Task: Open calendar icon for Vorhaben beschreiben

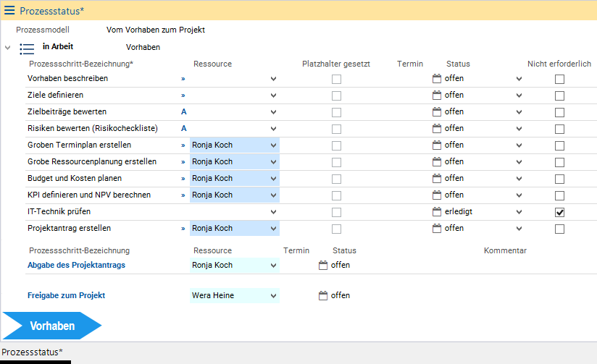Action: click(x=436, y=78)
